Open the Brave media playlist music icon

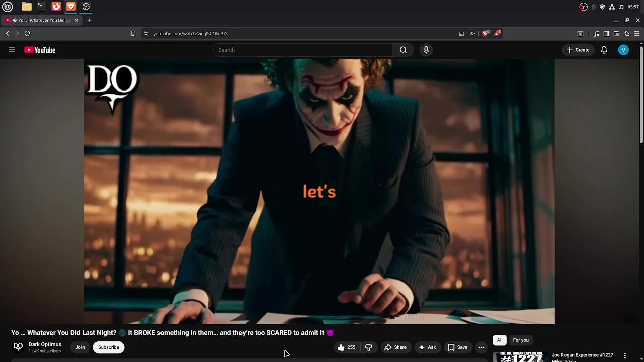[x=596, y=34]
